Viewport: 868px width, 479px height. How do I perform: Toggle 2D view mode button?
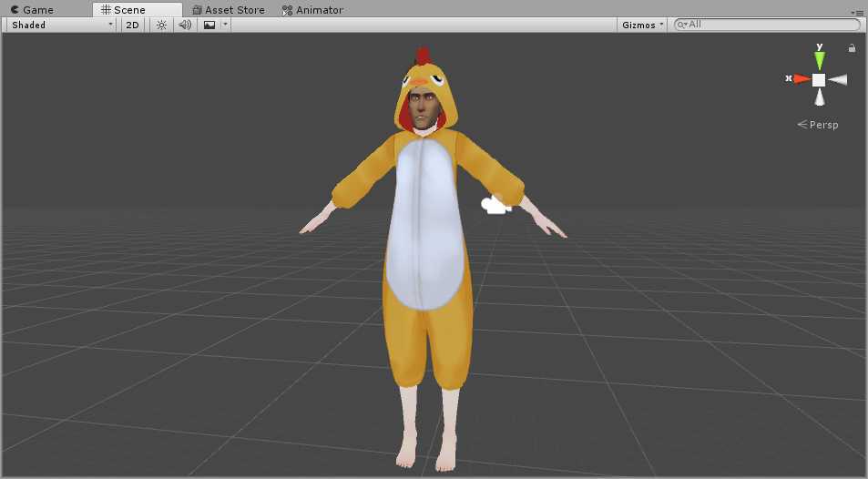(133, 25)
